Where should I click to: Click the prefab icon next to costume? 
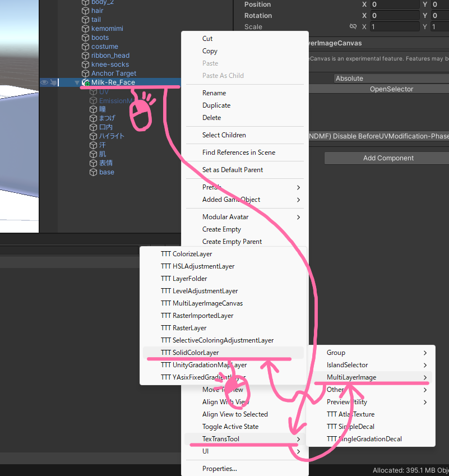tap(84, 46)
